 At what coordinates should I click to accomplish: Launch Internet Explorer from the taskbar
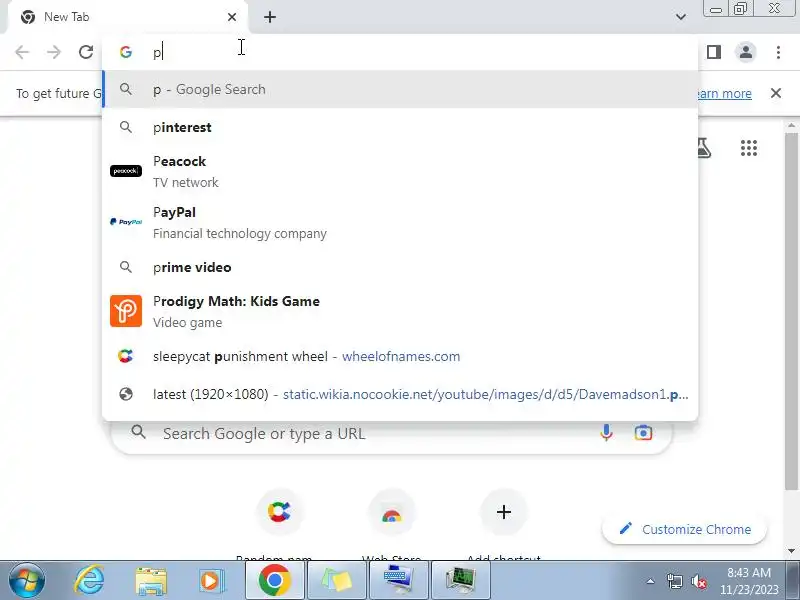90,581
